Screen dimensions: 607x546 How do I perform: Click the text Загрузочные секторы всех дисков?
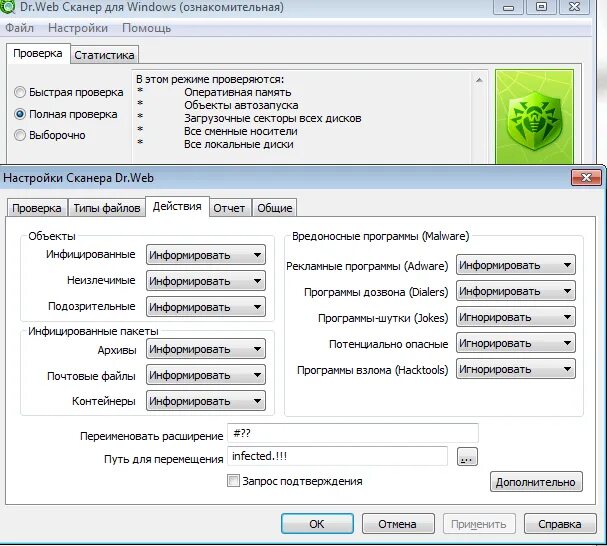click(x=273, y=118)
